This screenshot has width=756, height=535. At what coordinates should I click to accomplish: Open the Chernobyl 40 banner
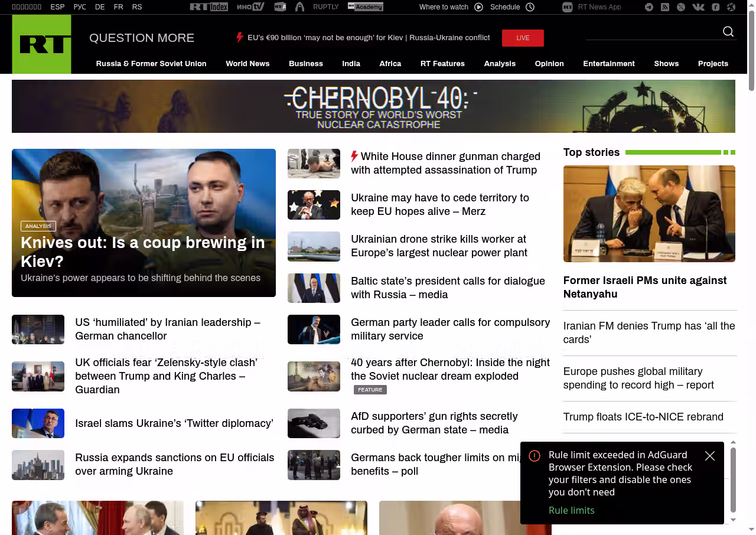[373, 106]
